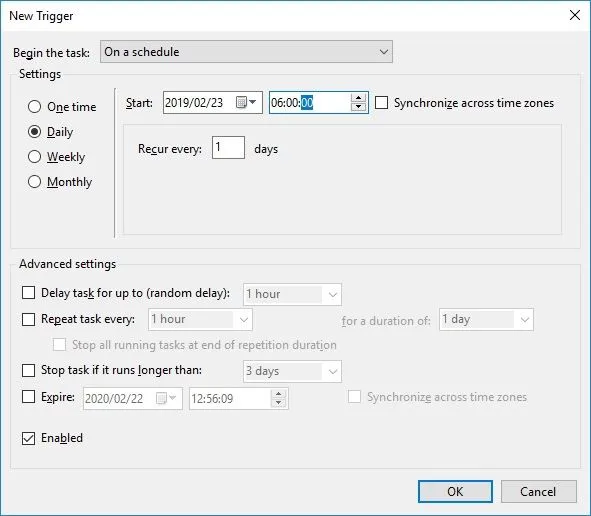This screenshot has width=591, height=516.
Task: Open the 3 days stop task dropdown
Action: 292,371
